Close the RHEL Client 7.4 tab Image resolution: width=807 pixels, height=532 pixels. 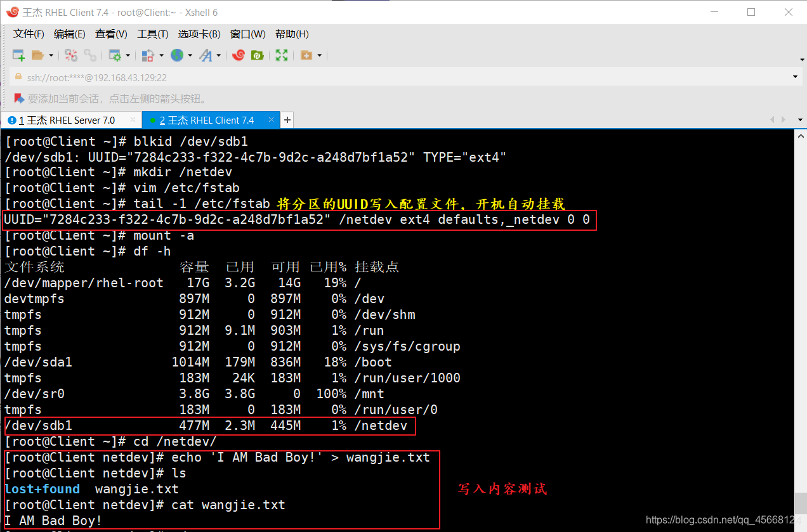point(271,119)
